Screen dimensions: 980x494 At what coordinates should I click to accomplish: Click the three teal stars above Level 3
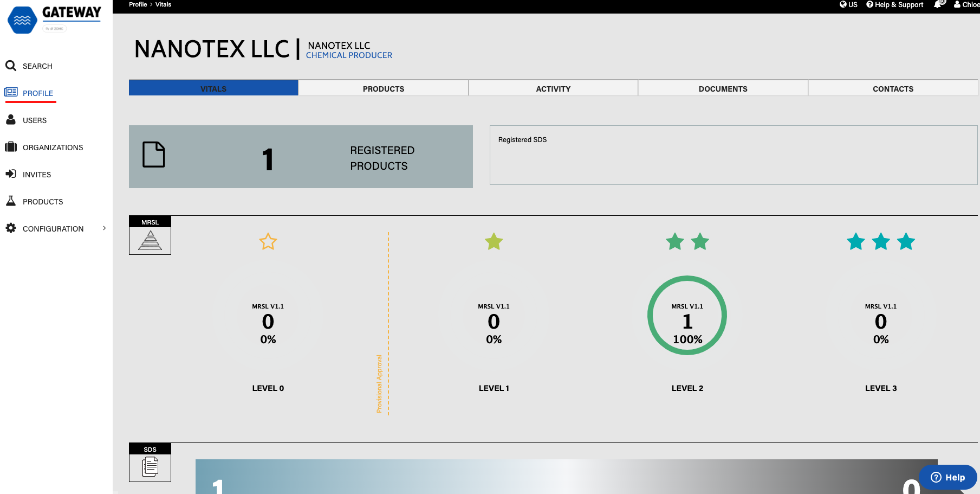(881, 241)
